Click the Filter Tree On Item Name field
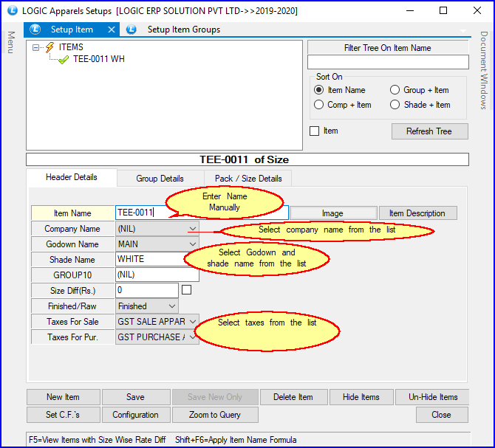This screenshot has height=448, width=495. (x=388, y=62)
